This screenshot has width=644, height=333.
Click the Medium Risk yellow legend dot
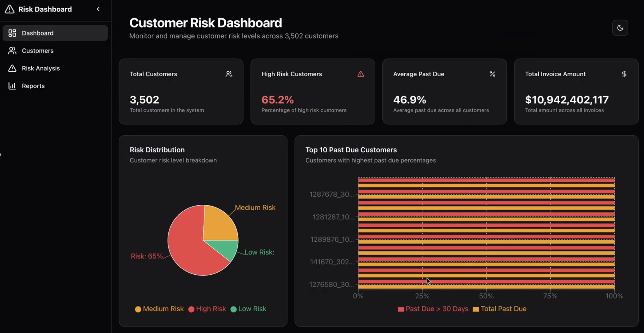(138, 309)
